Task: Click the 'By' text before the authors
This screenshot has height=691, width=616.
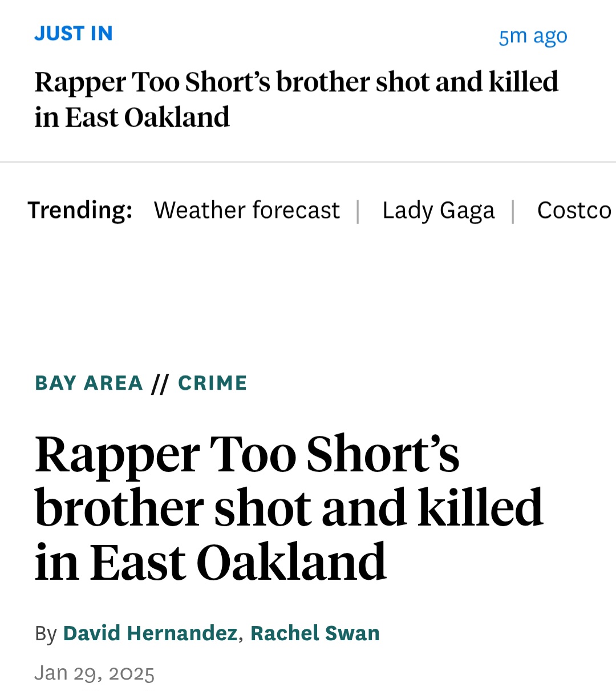Action: coord(46,634)
